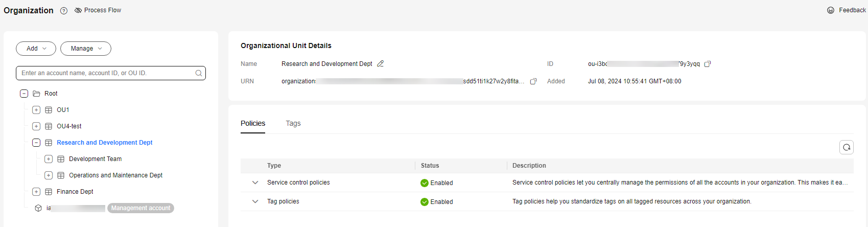Copy the URN value

click(533, 81)
